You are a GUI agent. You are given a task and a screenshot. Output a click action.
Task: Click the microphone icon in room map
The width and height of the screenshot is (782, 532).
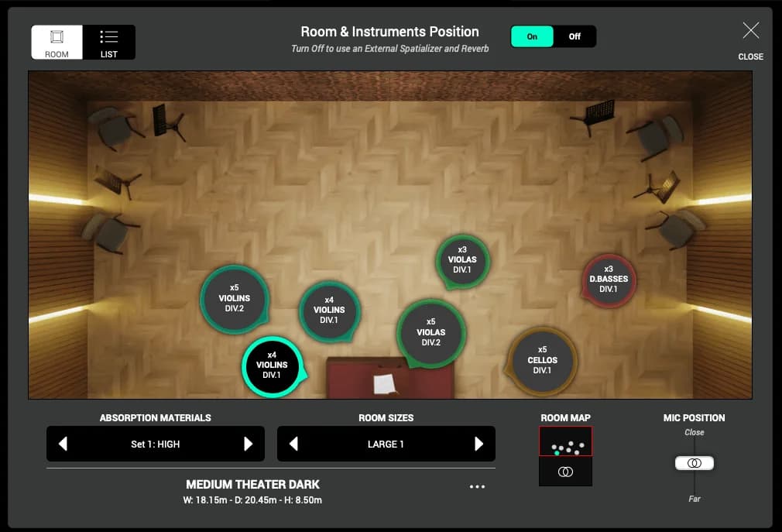(565, 472)
